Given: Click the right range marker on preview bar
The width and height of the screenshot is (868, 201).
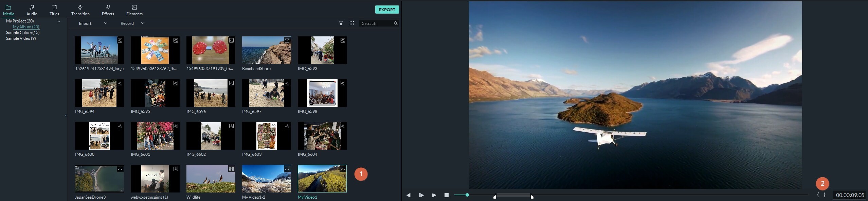Looking at the screenshot, I should (532, 196).
